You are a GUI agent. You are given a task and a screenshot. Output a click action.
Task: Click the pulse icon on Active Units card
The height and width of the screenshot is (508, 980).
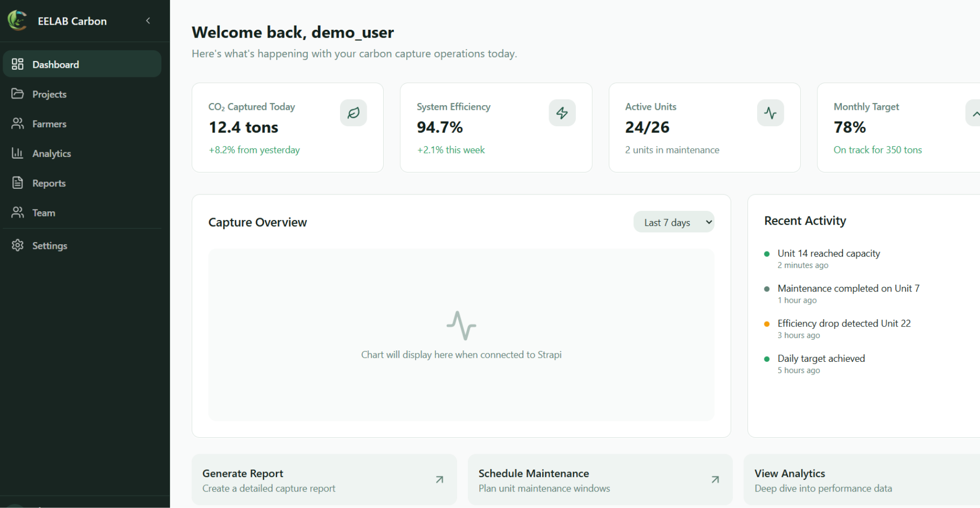tap(770, 113)
